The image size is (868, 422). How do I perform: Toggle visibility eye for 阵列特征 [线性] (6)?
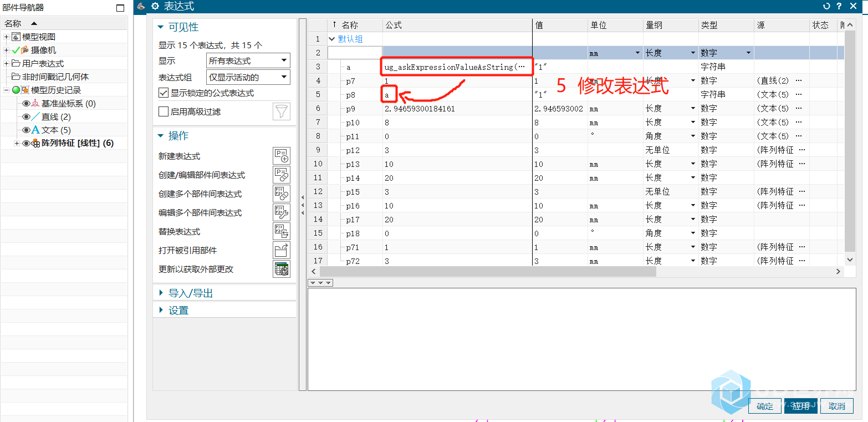point(26,144)
